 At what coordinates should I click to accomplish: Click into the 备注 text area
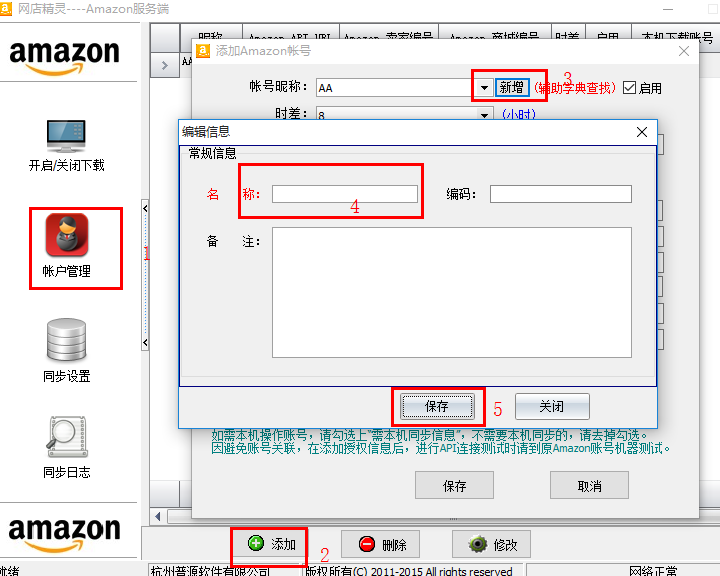(452, 292)
